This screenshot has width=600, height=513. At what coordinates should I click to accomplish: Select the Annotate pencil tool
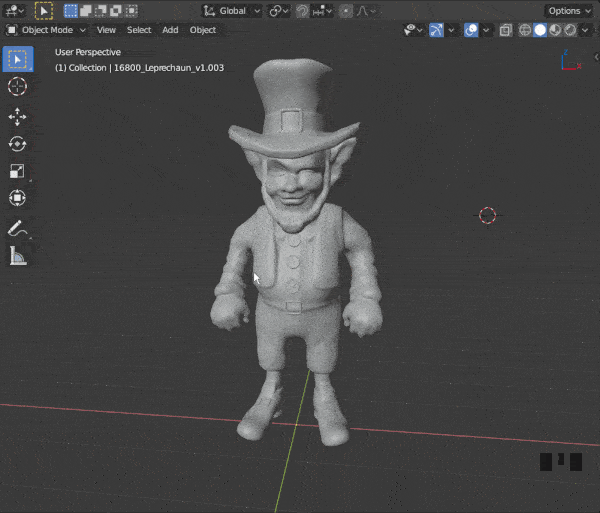[17, 228]
